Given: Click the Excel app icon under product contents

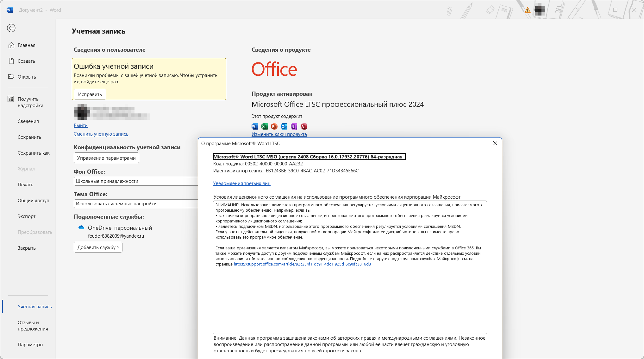Looking at the screenshot, I should pyautogui.click(x=265, y=126).
